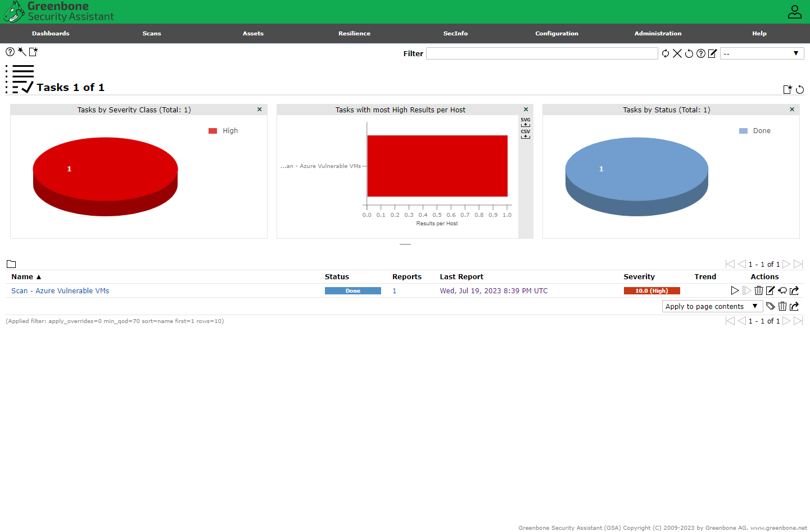Image resolution: width=810 pixels, height=532 pixels.
Task: Click the new task icon beside the wand
Action: click(x=33, y=52)
